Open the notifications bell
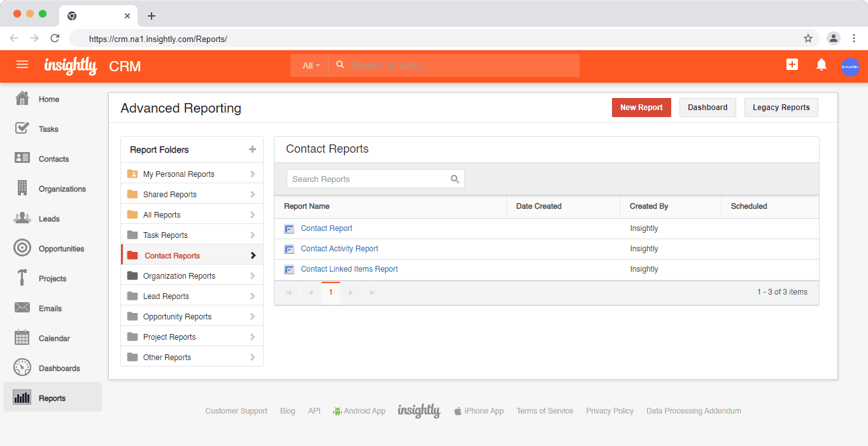 click(821, 64)
